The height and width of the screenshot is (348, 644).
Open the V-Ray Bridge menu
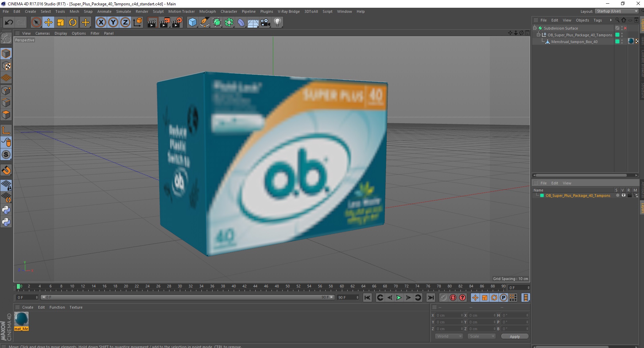click(289, 11)
